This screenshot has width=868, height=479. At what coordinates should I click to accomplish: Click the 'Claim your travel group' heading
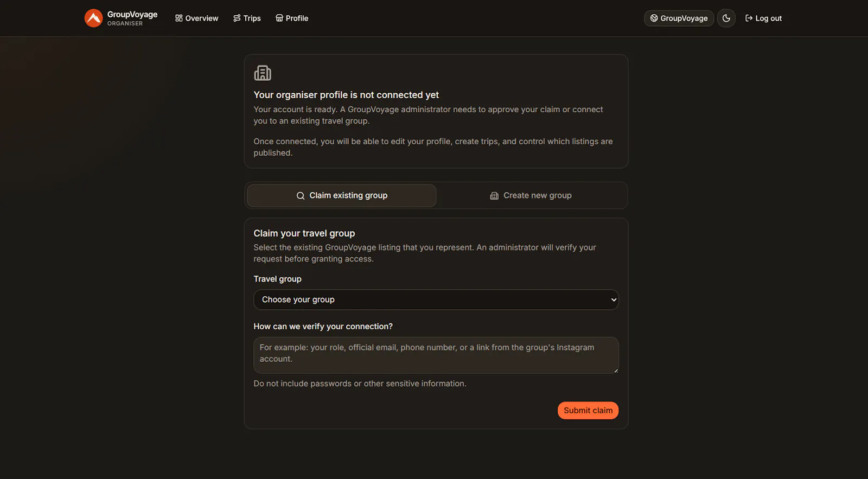click(x=304, y=233)
